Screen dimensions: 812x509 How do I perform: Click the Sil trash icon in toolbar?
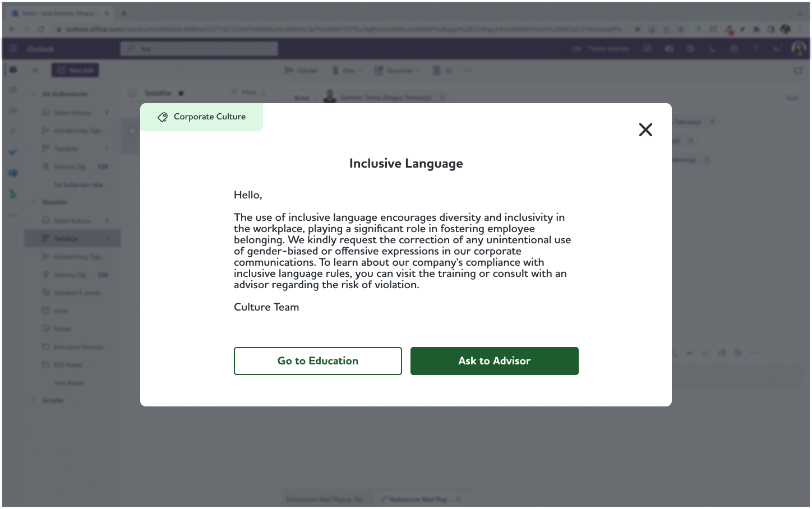click(x=437, y=70)
